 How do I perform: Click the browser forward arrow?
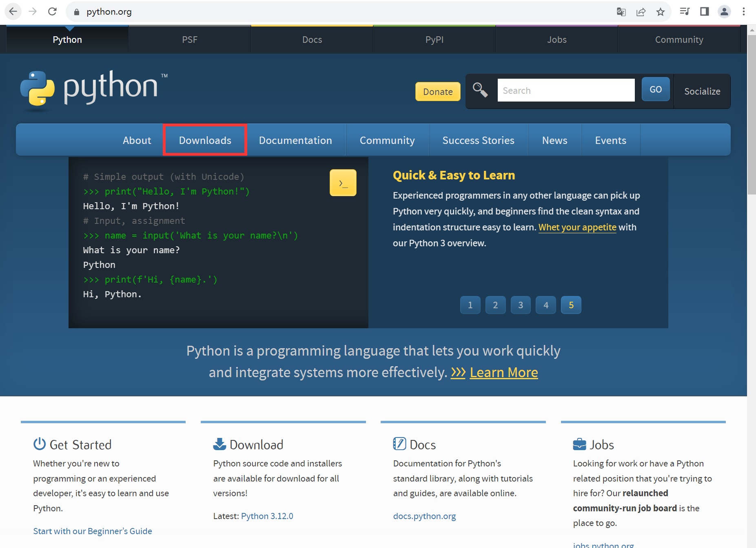(x=33, y=11)
